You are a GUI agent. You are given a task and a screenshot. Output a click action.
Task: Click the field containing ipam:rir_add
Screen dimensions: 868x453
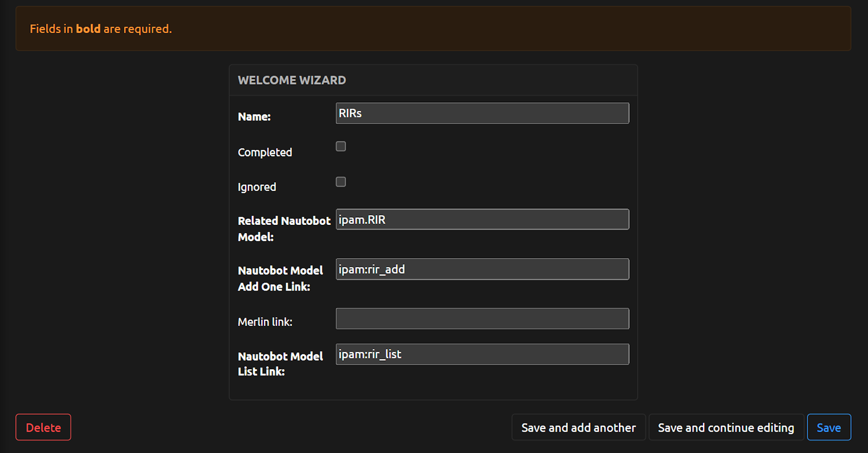coord(482,269)
